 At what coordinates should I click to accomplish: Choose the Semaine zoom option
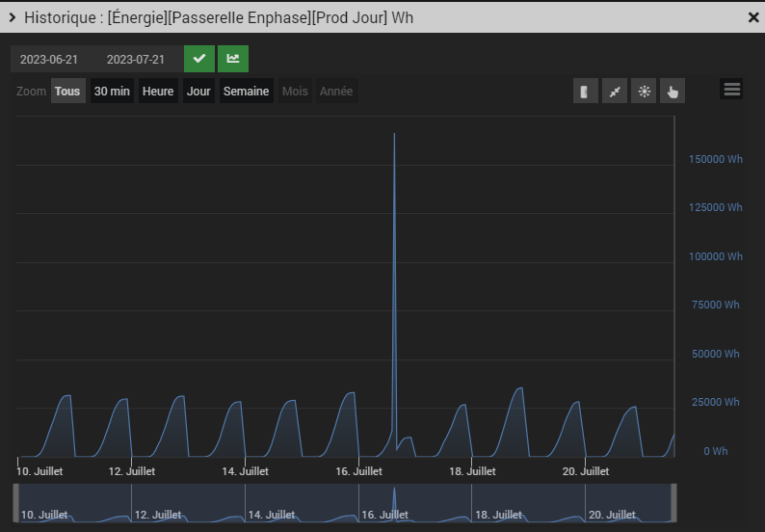[246, 92]
